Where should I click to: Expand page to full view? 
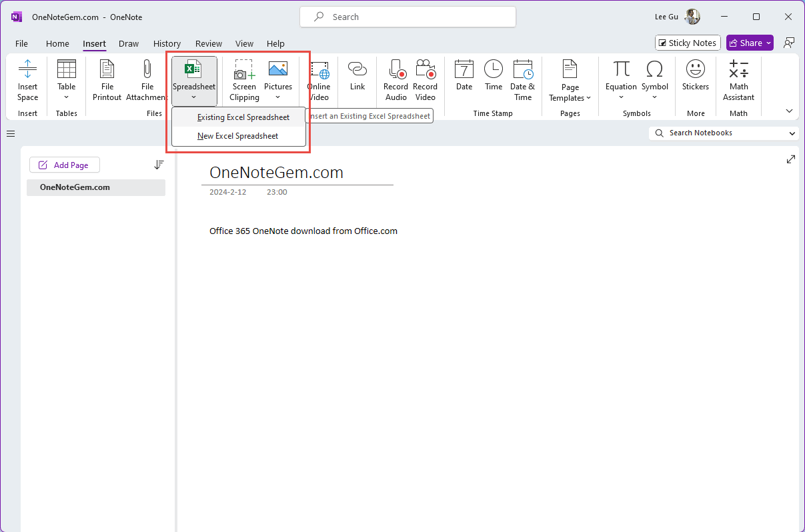coord(791,159)
